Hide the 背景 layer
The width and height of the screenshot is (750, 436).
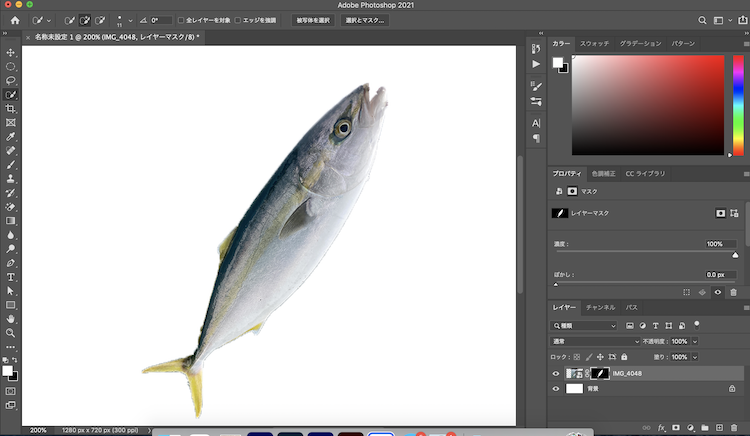click(556, 389)
